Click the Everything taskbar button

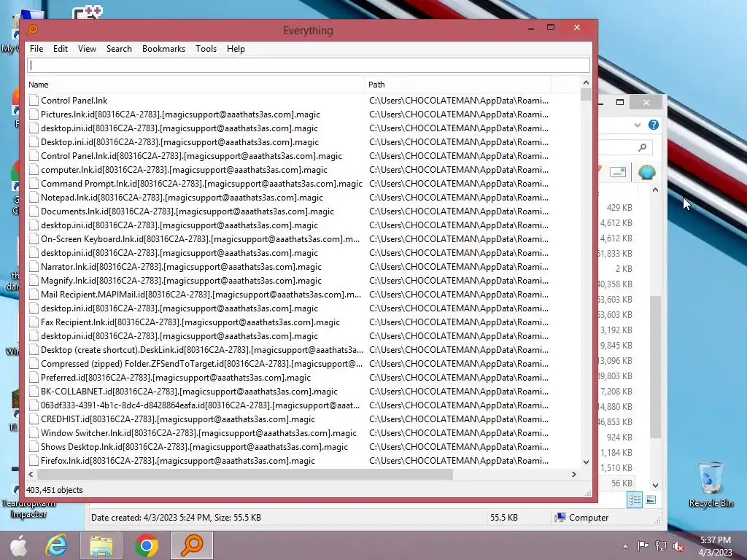(x=192, y=545)
